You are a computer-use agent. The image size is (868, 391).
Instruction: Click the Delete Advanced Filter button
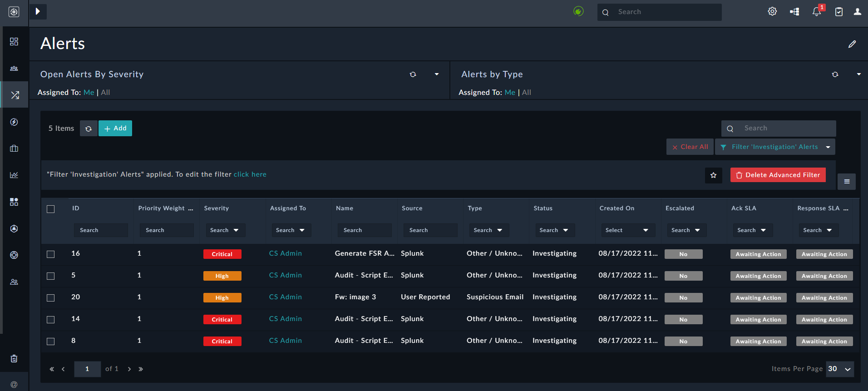[778, 175]
